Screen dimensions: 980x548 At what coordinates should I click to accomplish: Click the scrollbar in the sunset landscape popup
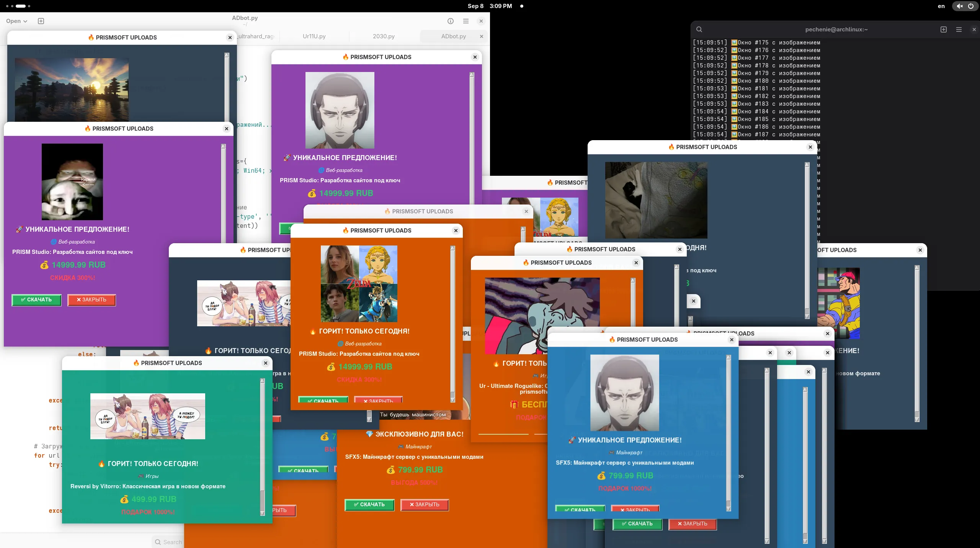[x=227, y=87]
